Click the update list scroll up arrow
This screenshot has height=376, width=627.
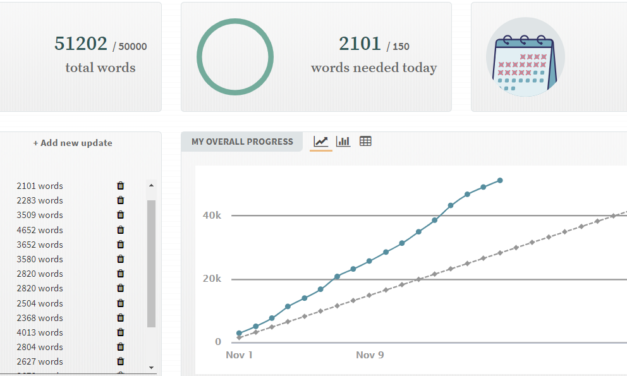[151, 185]
